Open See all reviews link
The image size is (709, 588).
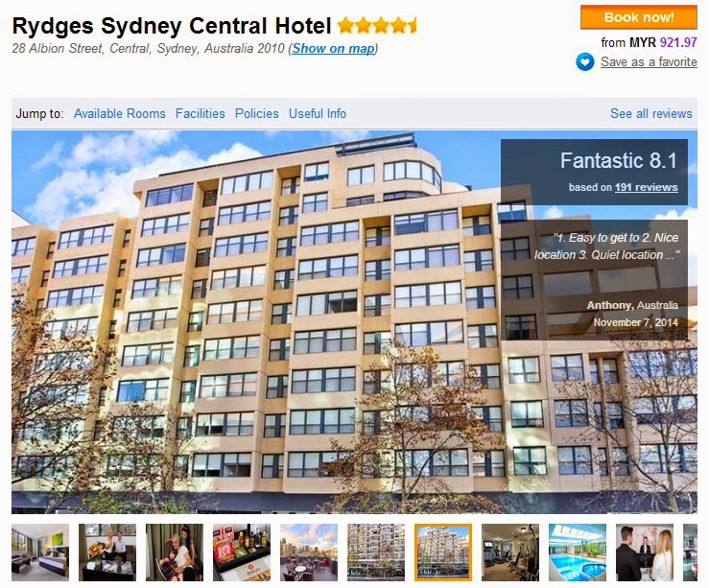point(651,113)
